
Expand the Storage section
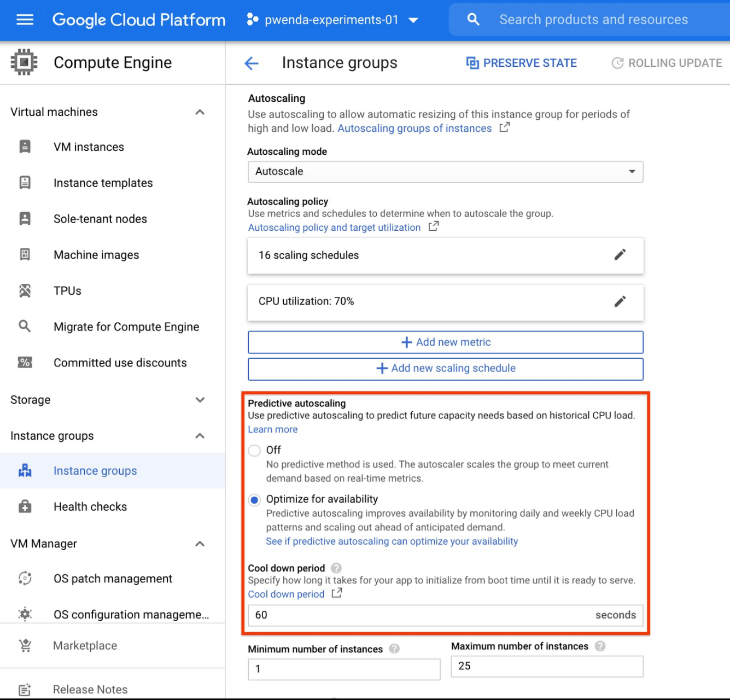(200, 400)
